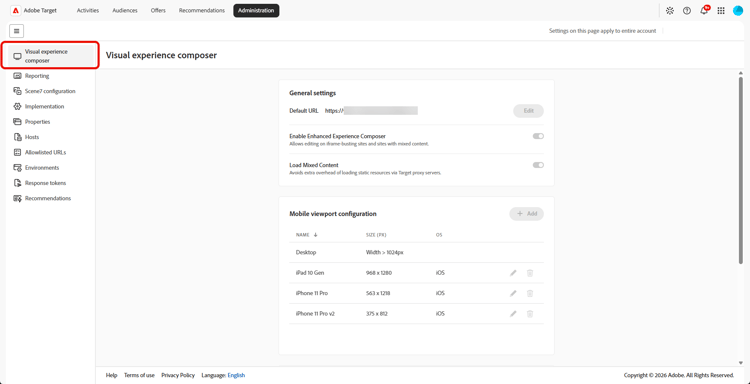This screenshot has height=384, width=750.
Task: Collapse the sidebar with hamburger icon
Action: [17, 31]
